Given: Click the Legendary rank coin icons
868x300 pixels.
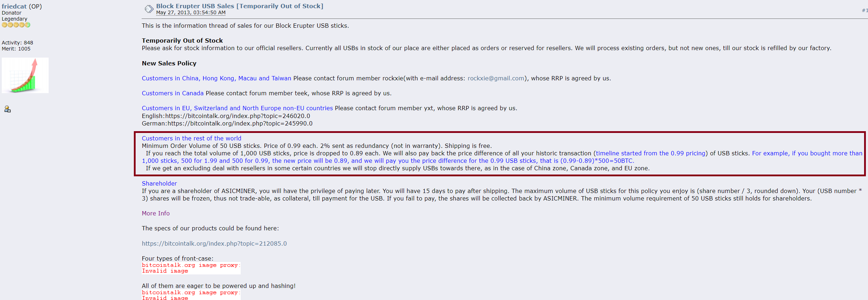Looking at the screenshot, I should (x=16, y=25).
